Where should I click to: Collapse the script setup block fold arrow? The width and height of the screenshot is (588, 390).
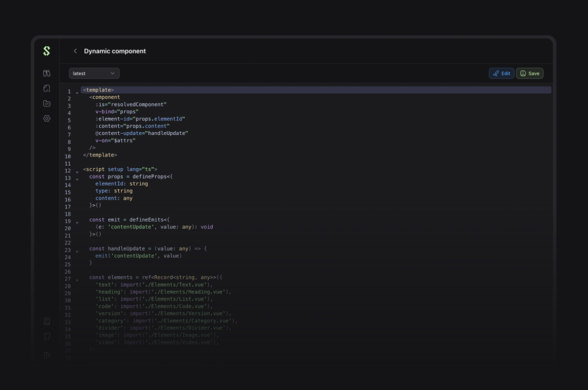tap(77, 172)
